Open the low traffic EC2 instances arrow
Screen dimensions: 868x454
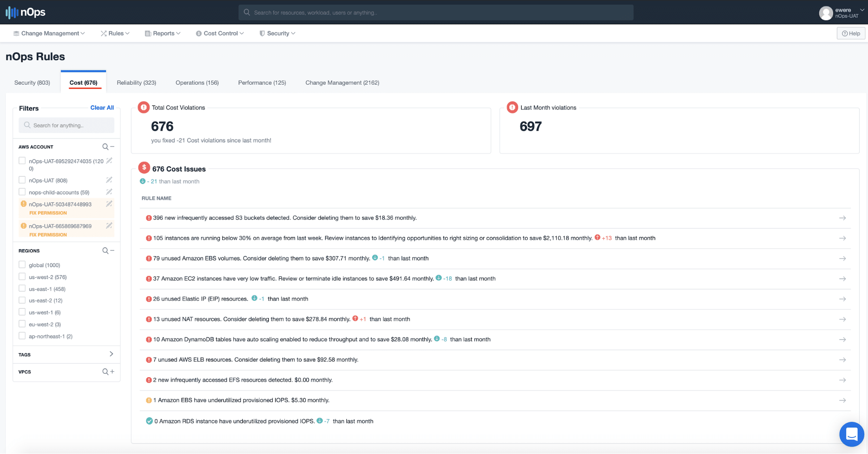point(842,279)
